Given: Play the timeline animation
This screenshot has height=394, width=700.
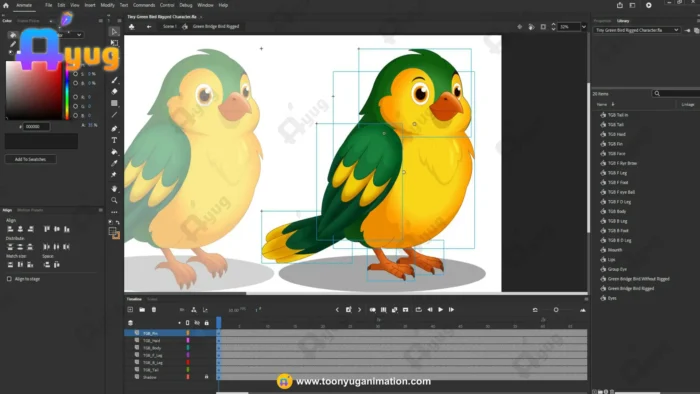Looking at the screenshot, I should pos(441,310).
